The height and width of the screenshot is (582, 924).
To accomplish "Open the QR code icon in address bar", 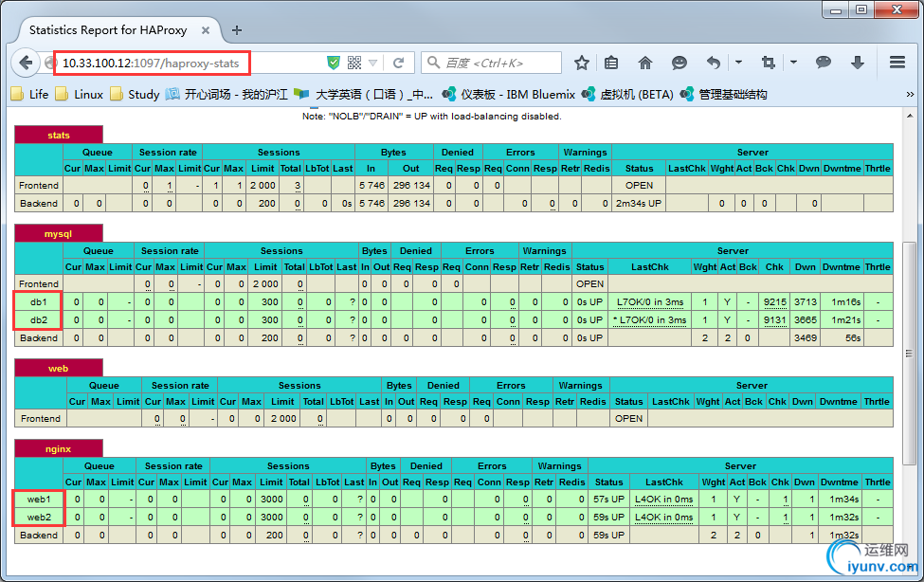I will click(x=354, y=63).
